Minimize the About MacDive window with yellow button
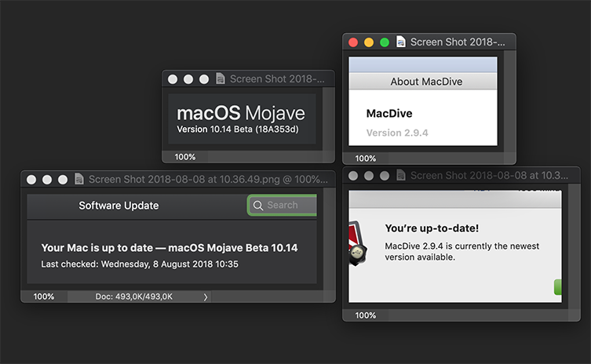 (x=369, y=42)
